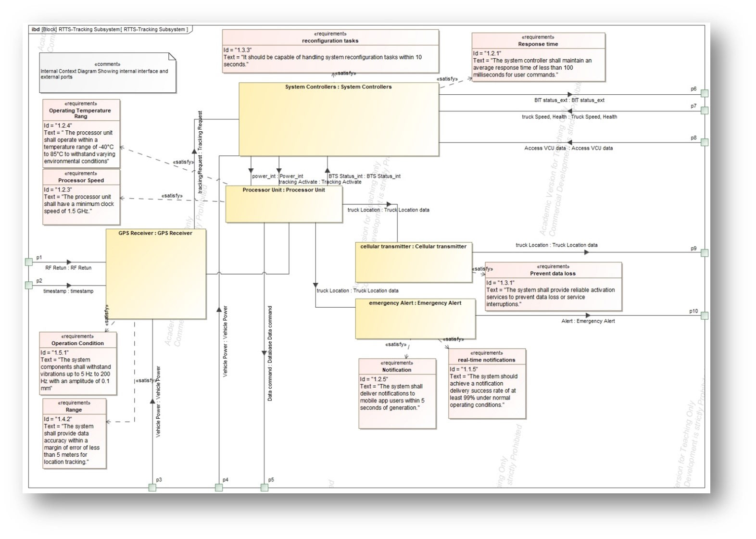Viewport: 756px width, 539px height.
Task: Click the Access VCU data connector label
Action: 568,148
